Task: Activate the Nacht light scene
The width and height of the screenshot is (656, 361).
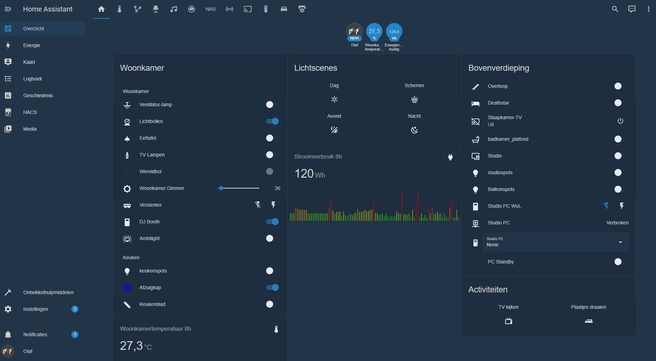Action: [414, 130]
